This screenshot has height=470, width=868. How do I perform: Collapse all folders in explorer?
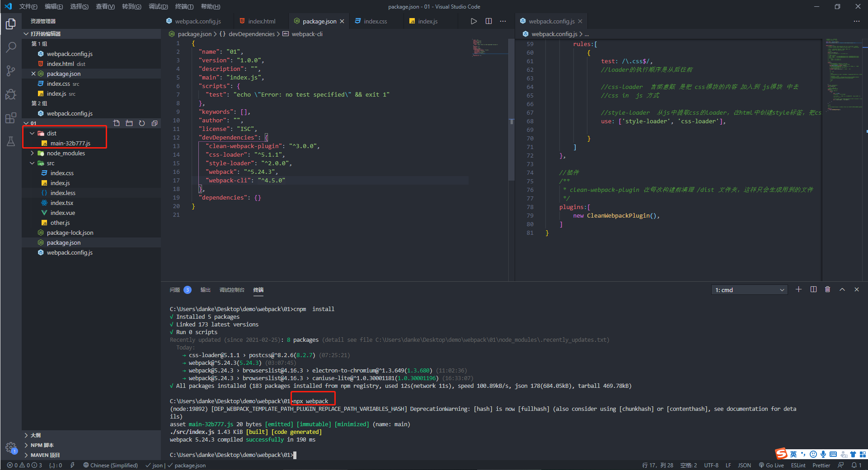click(x=155, y=123)
